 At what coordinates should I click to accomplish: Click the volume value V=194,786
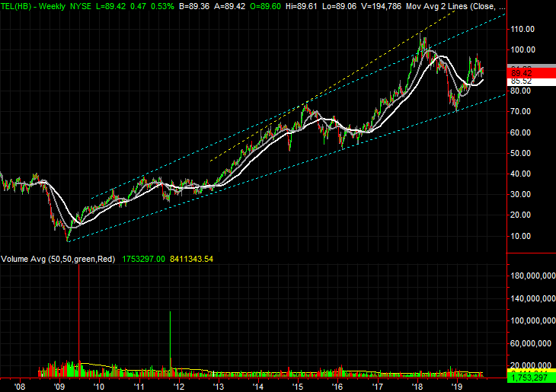click(x=381, y=6)
